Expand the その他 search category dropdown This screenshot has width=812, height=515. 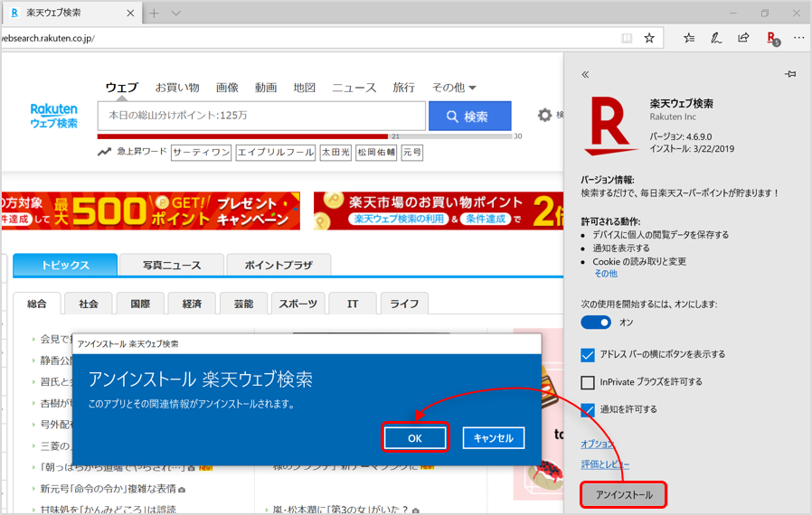454,88
